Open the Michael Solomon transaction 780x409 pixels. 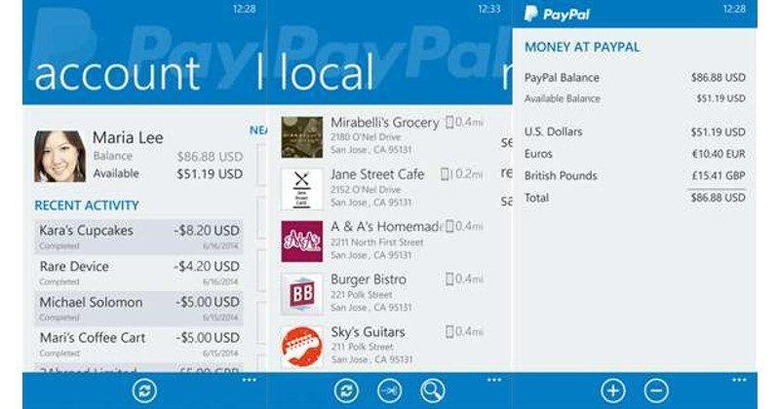139,308
